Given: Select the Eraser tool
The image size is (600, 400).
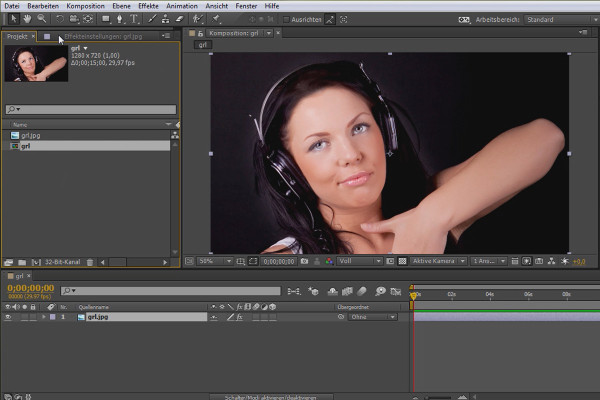Looking at the screenshot, I should tap(179, 19).
